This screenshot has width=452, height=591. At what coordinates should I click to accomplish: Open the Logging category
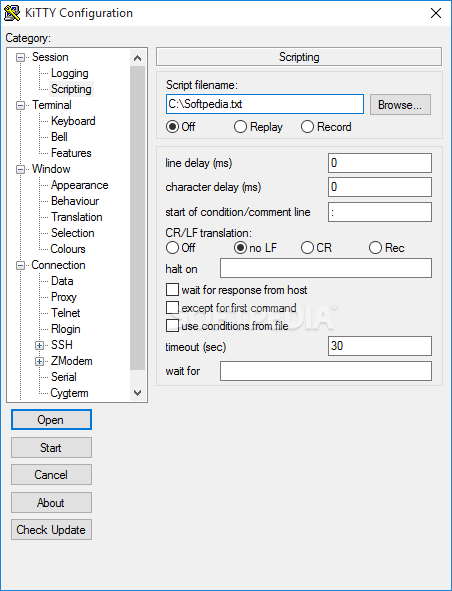coord(70,73)
